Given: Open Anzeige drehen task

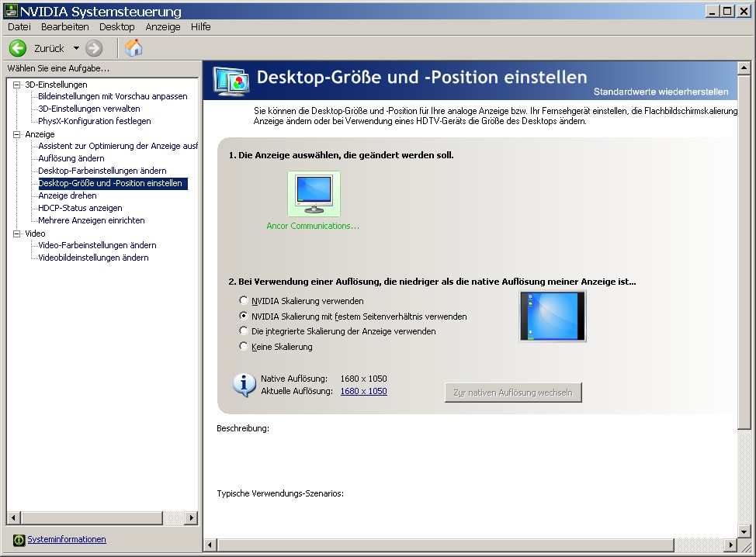Looking at the screenshot, I should 68,195.
